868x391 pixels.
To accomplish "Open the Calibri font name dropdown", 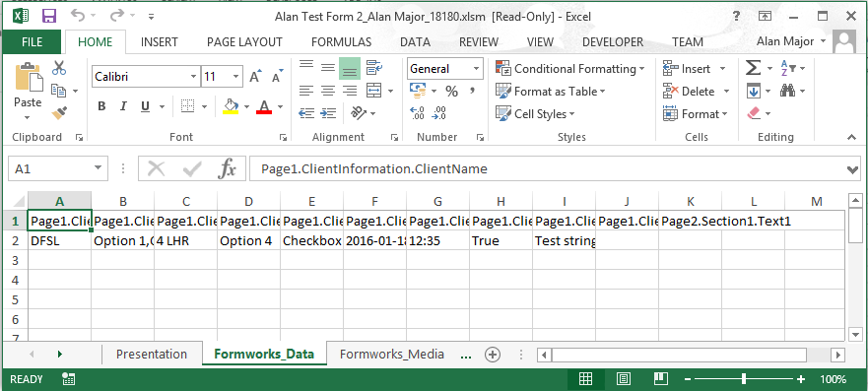I will point(193,76).
